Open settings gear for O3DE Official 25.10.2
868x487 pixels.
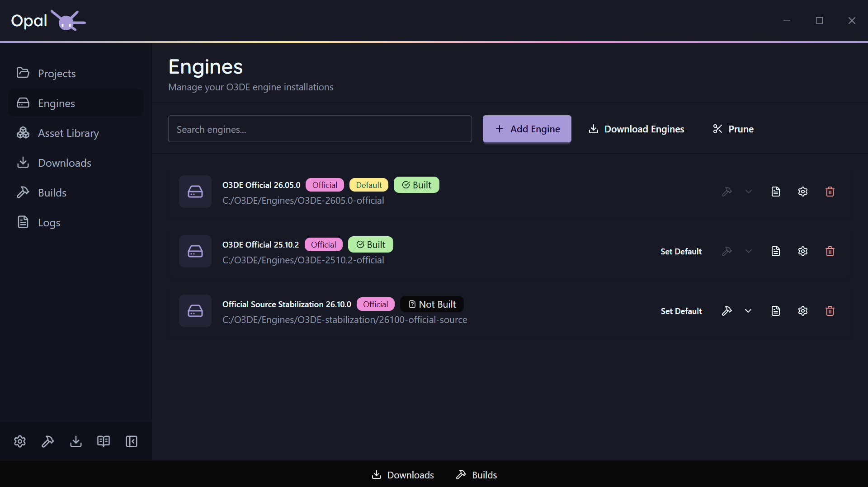click(803, 251)
